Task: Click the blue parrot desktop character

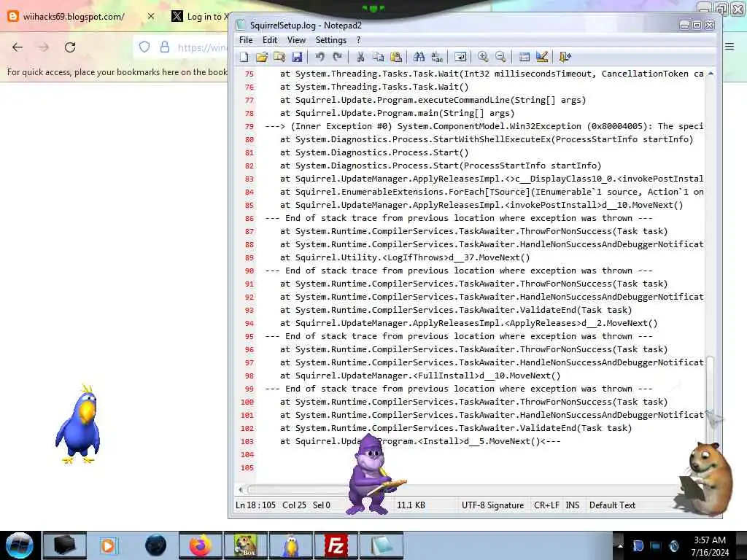Action: [78, 424]
